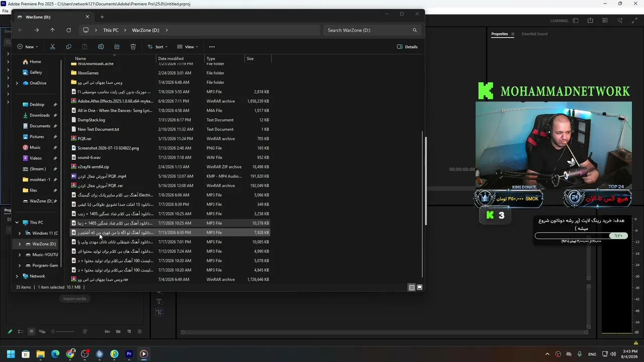The image size is (644, 362).
Task: Toggle the Details pane in Explorer
Action: coord(408,47)
